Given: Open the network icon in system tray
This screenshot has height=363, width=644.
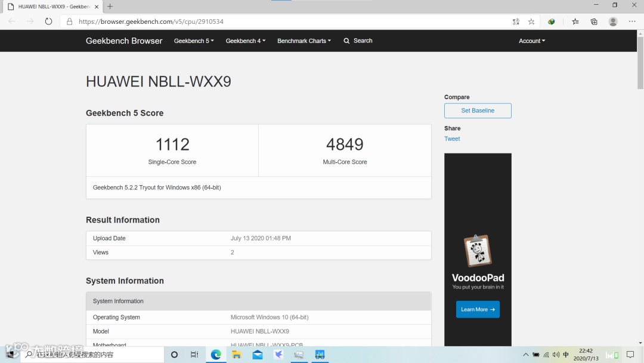Looking at the screenshot, I should 546,355.
